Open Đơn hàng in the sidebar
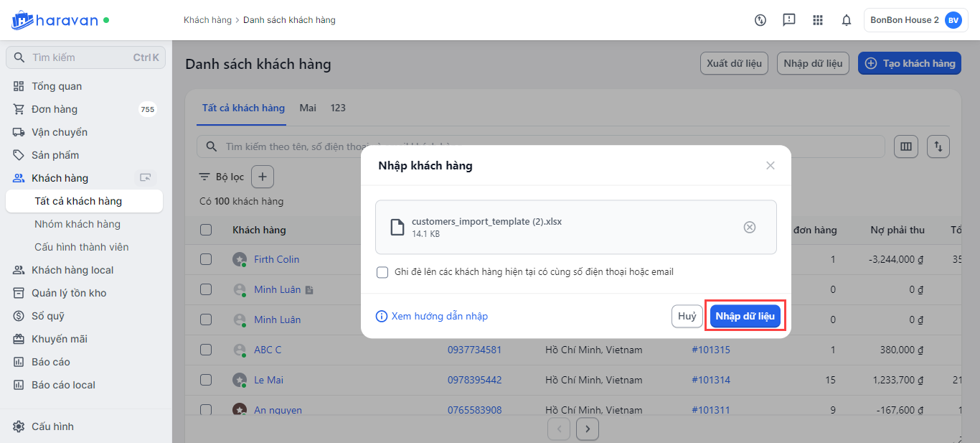Image resolution: width=980 pixels, height=443 pixels. (55, 109)
